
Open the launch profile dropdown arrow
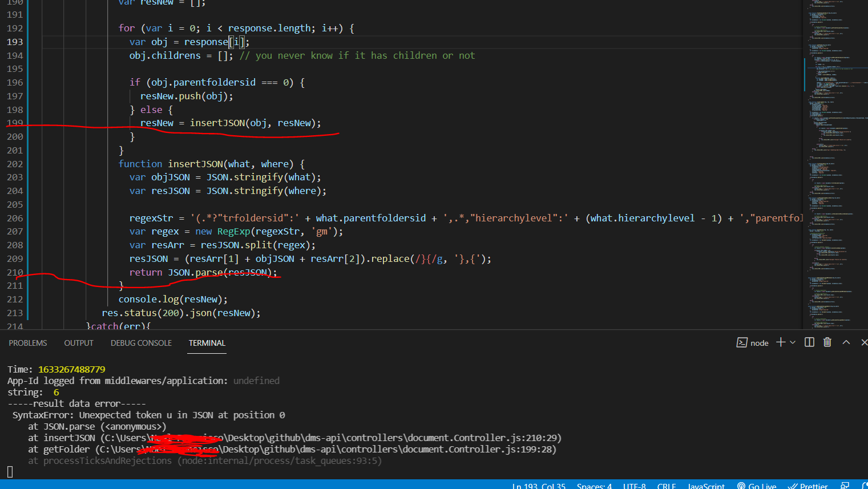click(793, 342)
